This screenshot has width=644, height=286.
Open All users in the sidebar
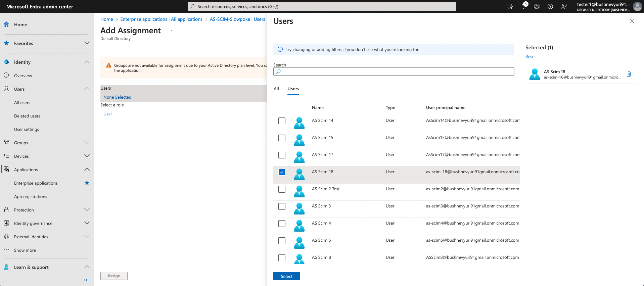coord(22,103)
